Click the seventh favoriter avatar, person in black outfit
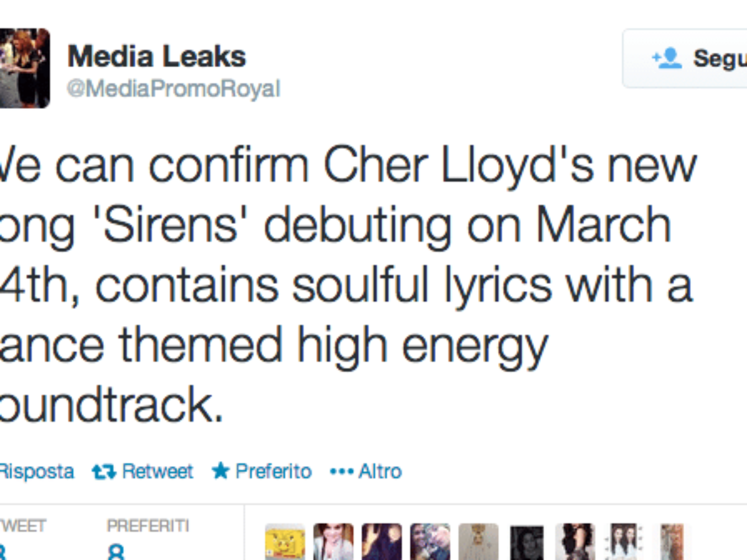747x560 pixels. coord(575,541)
